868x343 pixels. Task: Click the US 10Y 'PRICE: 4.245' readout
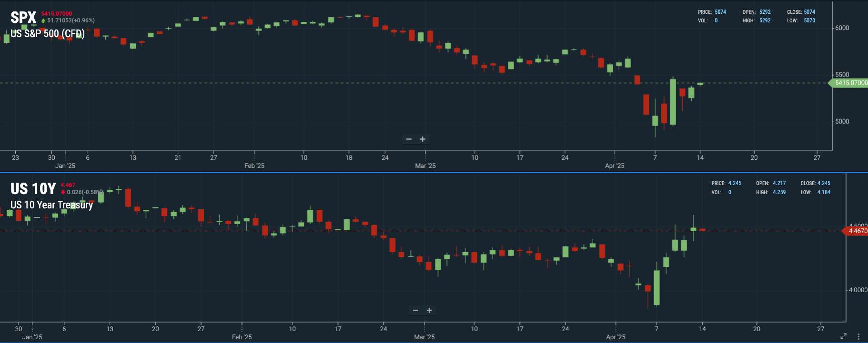[727, 183]
